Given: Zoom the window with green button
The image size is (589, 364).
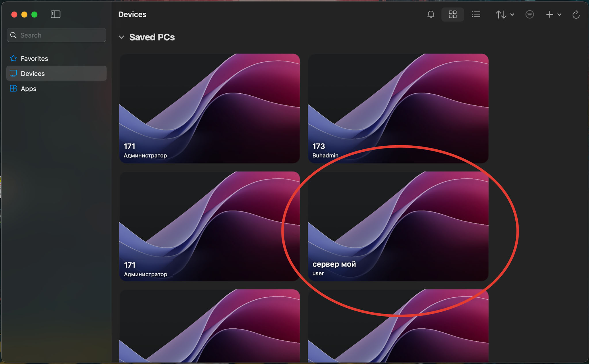Looking at the screenshot, I should 34,14.
